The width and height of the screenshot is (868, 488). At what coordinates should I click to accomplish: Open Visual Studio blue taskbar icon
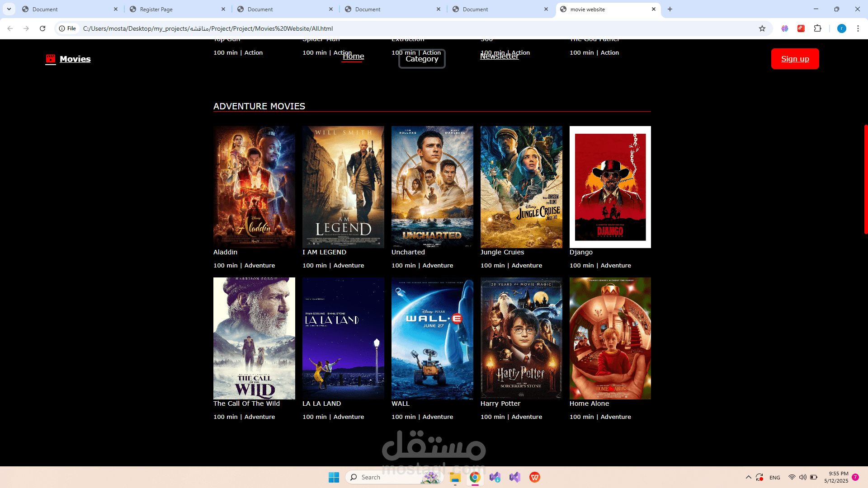pyautogui.click(x=495, y=477)
